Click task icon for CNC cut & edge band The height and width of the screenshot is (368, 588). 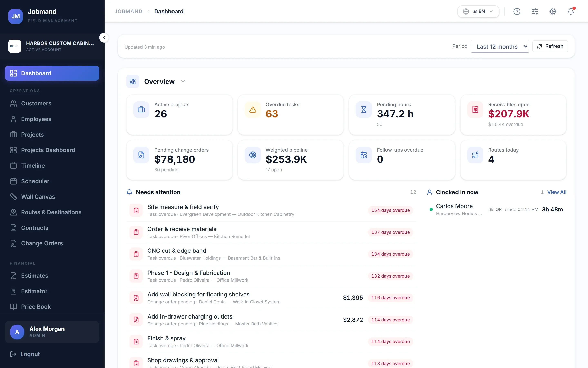136,254
